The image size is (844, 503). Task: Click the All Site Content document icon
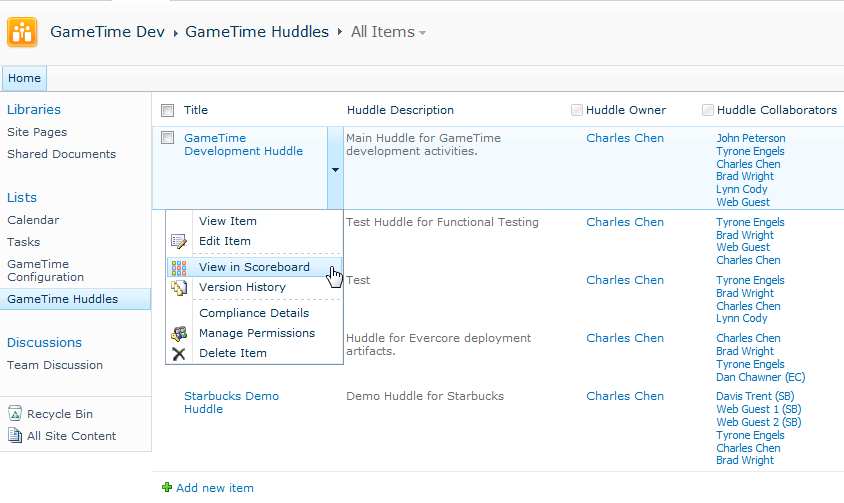pos(15,435)
